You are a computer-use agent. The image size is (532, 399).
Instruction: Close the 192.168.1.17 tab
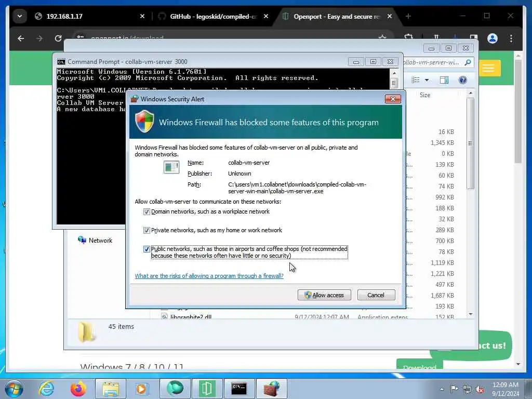tap(142, 16)
